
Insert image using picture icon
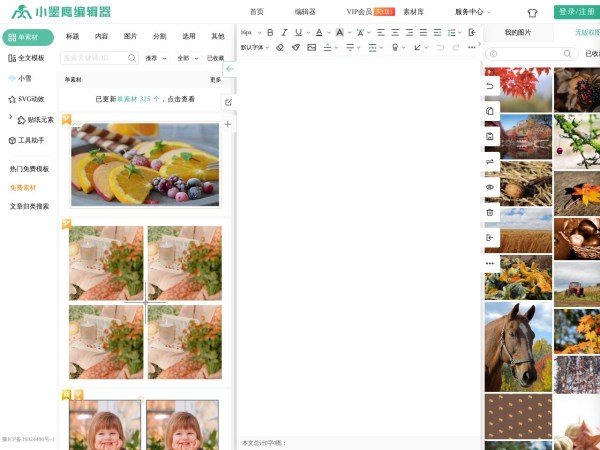point(311,47)
